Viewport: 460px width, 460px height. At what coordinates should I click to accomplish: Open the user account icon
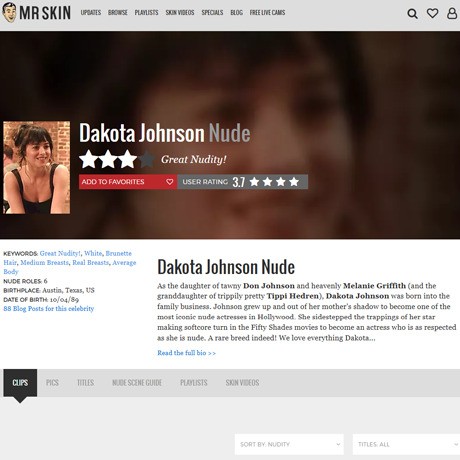click(x=452, y=13)
